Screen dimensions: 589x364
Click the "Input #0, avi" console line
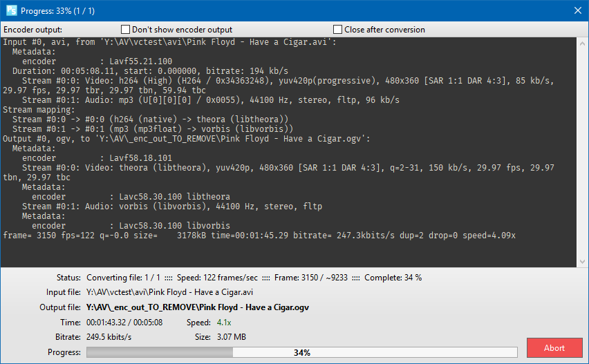click(169, 41)
